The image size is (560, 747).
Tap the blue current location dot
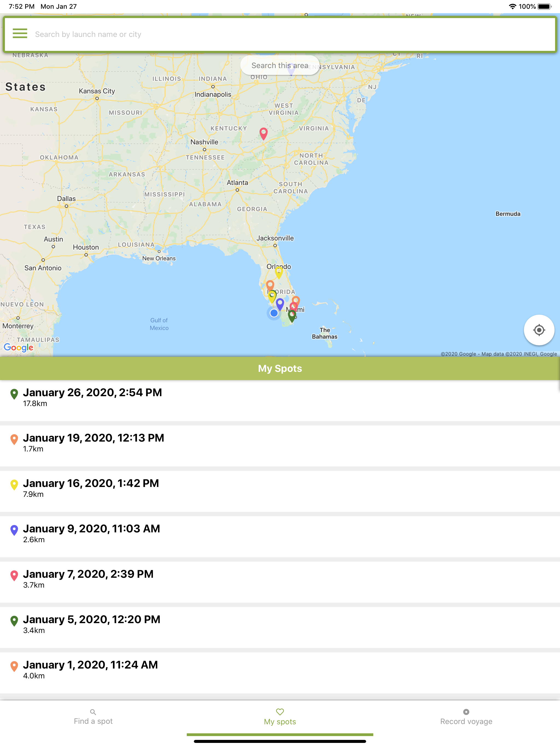coord(274,313)
